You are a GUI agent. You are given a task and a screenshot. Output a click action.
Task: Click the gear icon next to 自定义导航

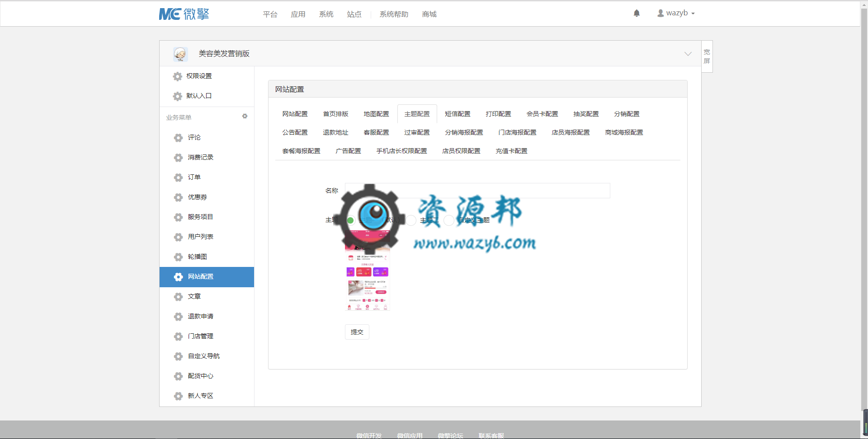pos(179,356)
